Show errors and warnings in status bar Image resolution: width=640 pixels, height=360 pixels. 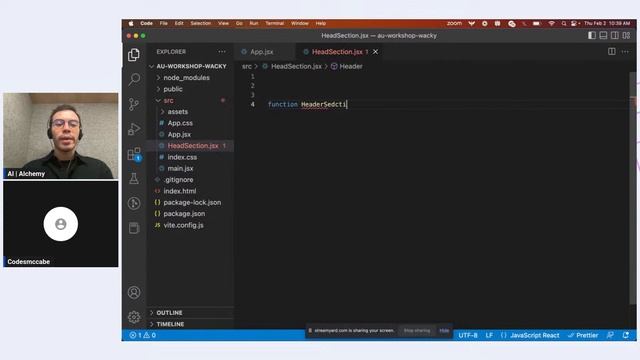pos(142,335)
